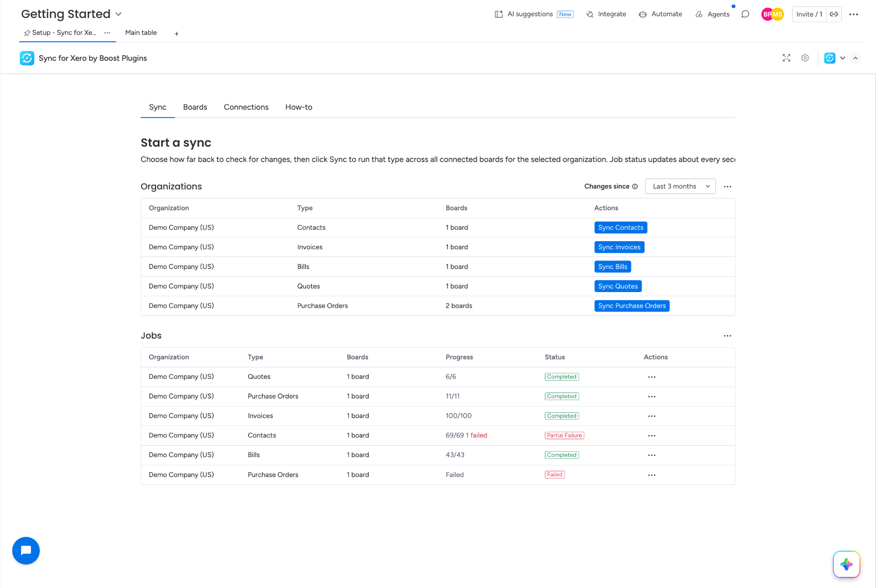Click the Bills type cell in Organizations table
The image size is (876, 588).
click(x=303, y=267)
